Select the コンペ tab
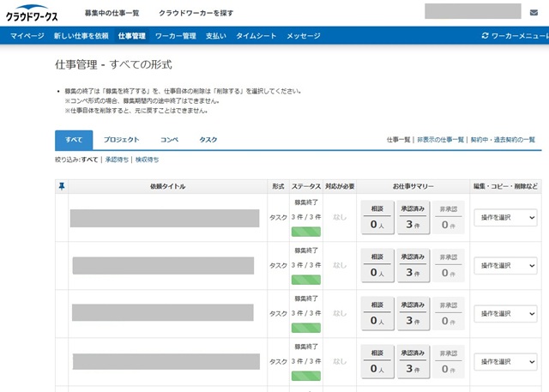 (170, 140)
